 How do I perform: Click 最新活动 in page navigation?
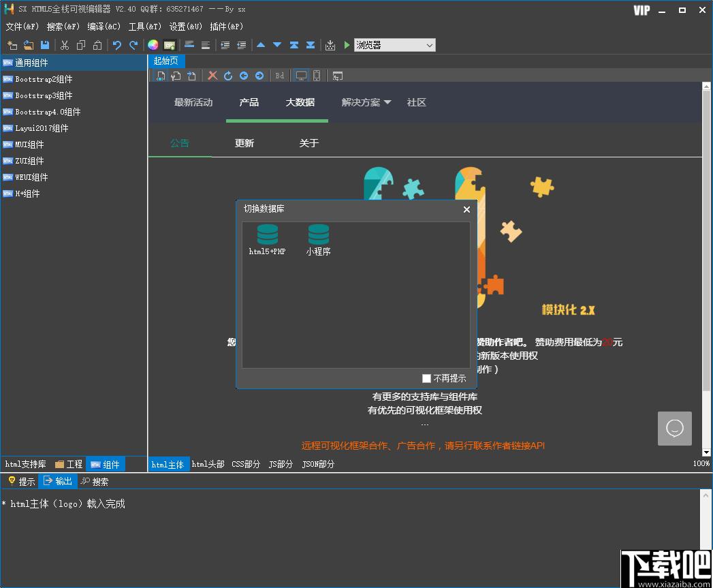pyautogui.click(x=193, y=102)
